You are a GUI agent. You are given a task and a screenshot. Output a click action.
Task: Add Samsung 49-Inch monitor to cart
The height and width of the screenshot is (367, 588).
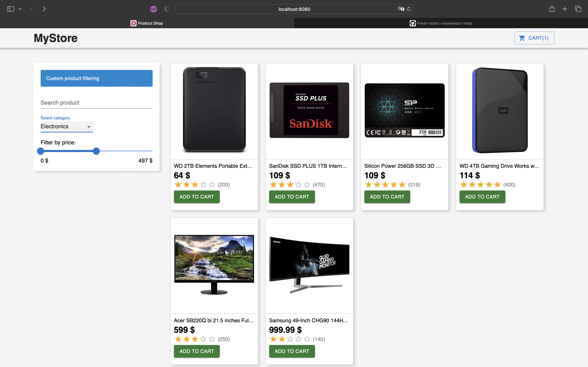[x=292, y=351]
